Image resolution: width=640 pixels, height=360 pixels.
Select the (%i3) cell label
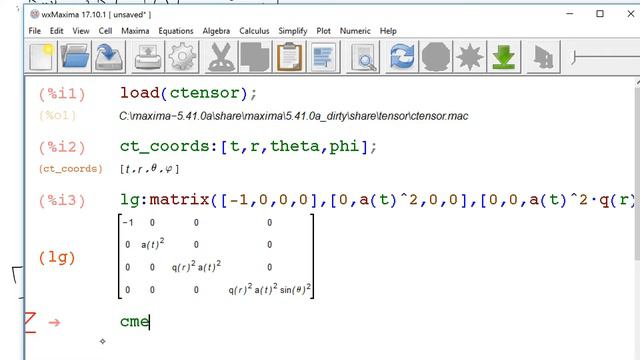(x=62, y=200)
